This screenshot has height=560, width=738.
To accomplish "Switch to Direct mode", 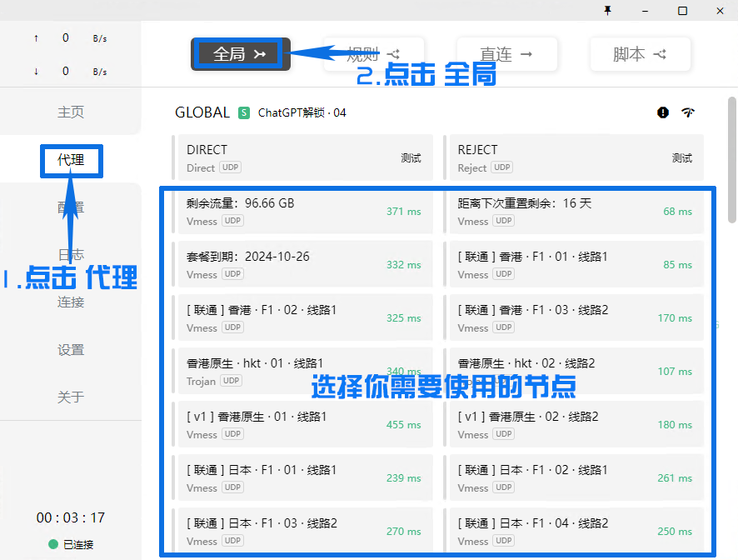I will 506,54.
